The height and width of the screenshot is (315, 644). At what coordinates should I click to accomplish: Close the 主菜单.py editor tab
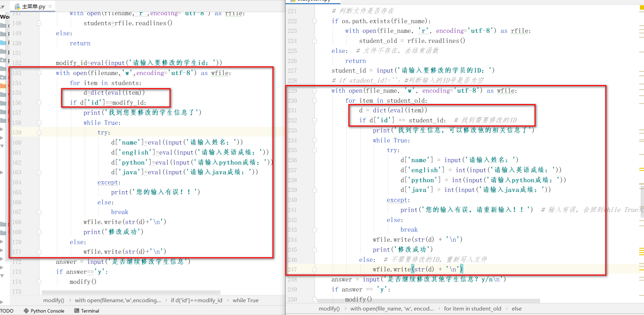click(50, 6)
